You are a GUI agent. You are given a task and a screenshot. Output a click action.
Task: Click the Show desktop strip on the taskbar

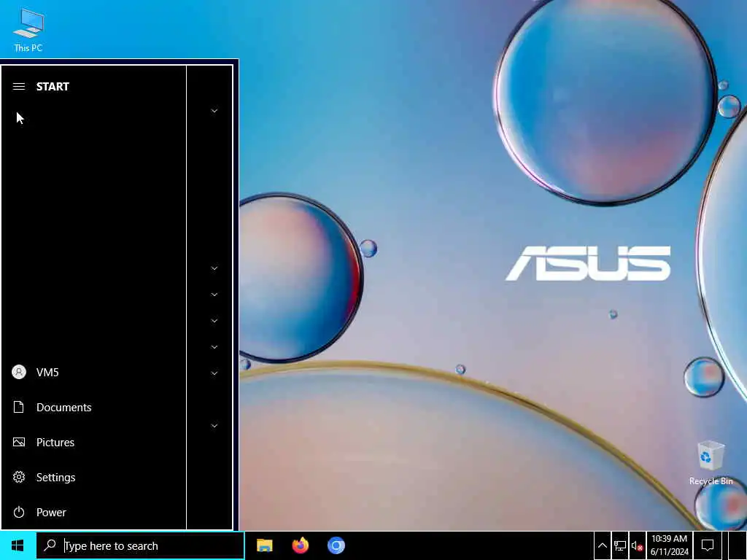click(x=738, y=545)
